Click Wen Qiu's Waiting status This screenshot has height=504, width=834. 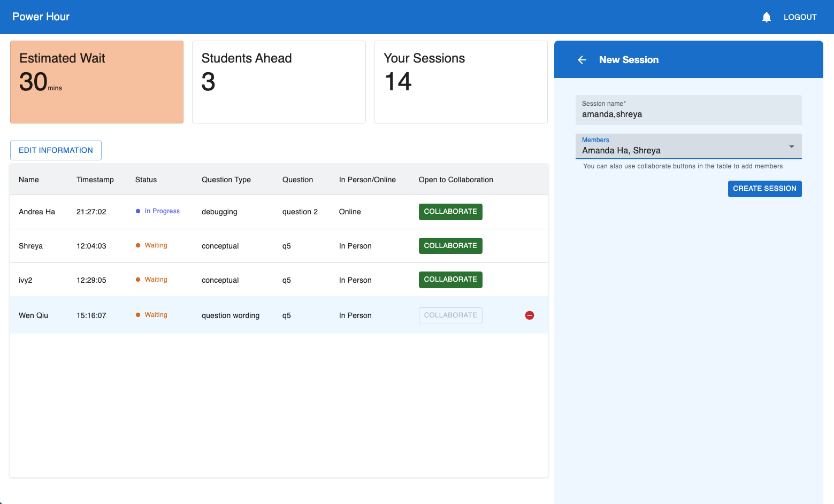[x=151, y=315]
